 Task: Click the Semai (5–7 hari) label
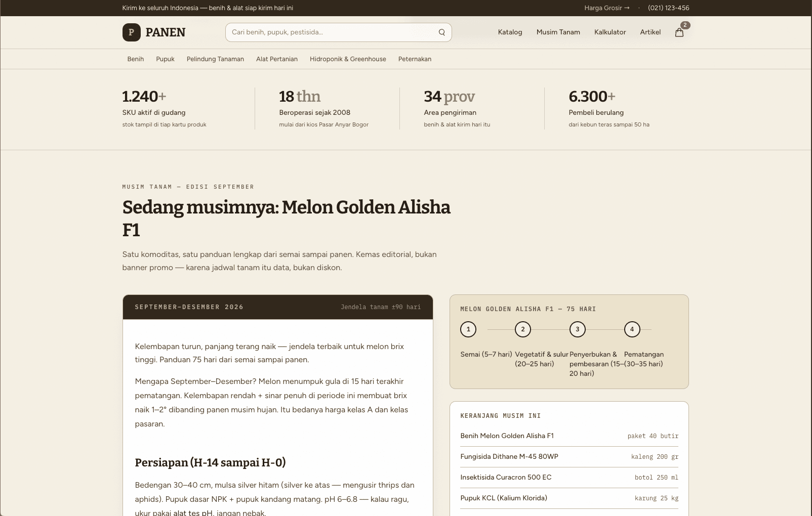pyautogui.click(x=486, y=354)
